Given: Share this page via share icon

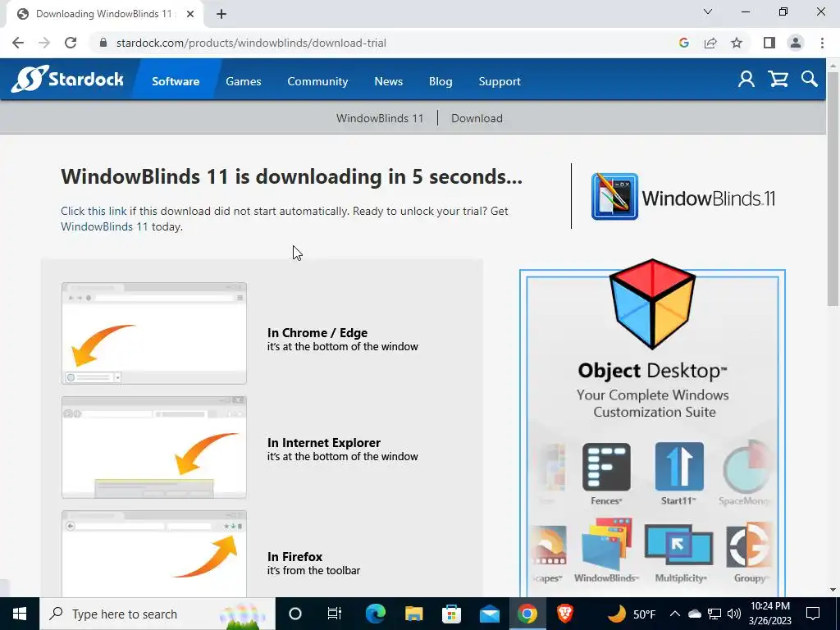Looking at the screenshot, I should point(710,43).
